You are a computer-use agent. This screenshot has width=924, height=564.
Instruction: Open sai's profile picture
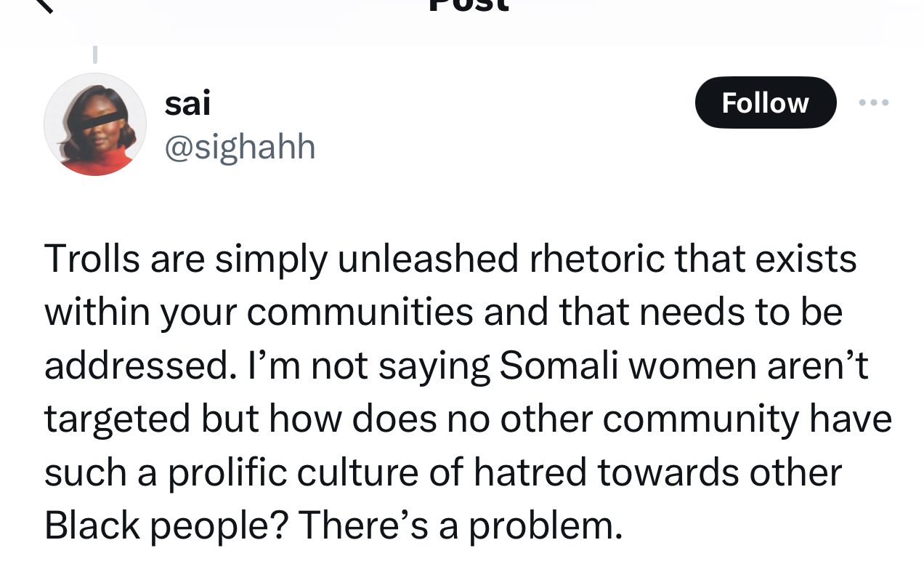click(x=95, y=124)
